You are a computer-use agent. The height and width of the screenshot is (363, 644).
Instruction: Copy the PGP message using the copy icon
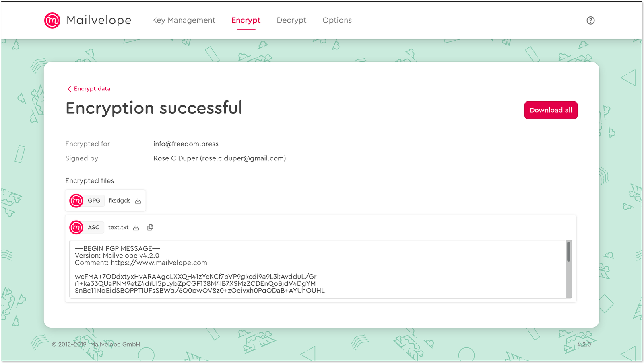(150, 227)
